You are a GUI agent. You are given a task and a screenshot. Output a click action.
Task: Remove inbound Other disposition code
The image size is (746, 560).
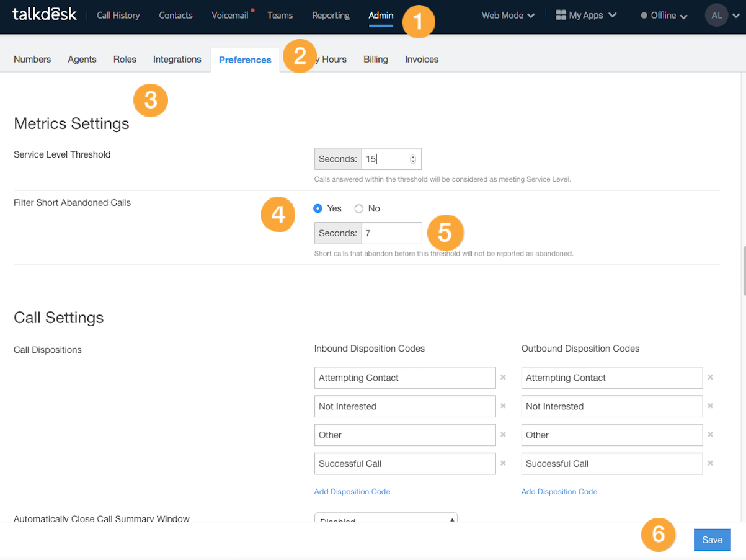[503, 434]
